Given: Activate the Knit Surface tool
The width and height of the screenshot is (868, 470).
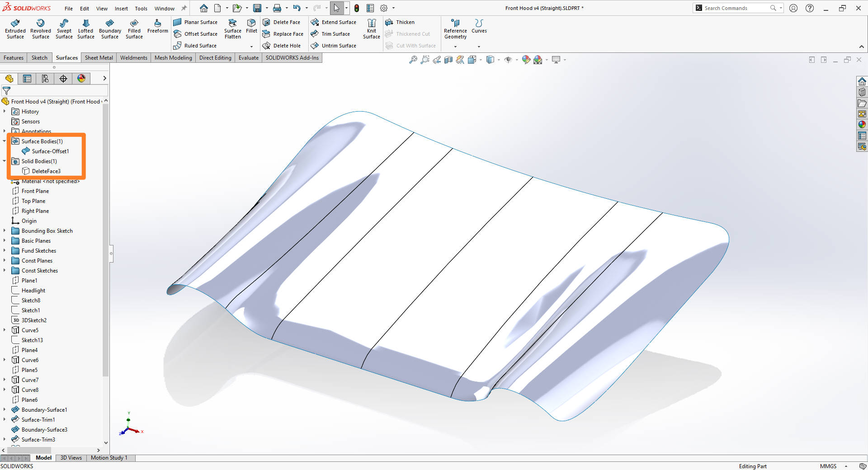Looking at the screenshot, I should 371,29.
